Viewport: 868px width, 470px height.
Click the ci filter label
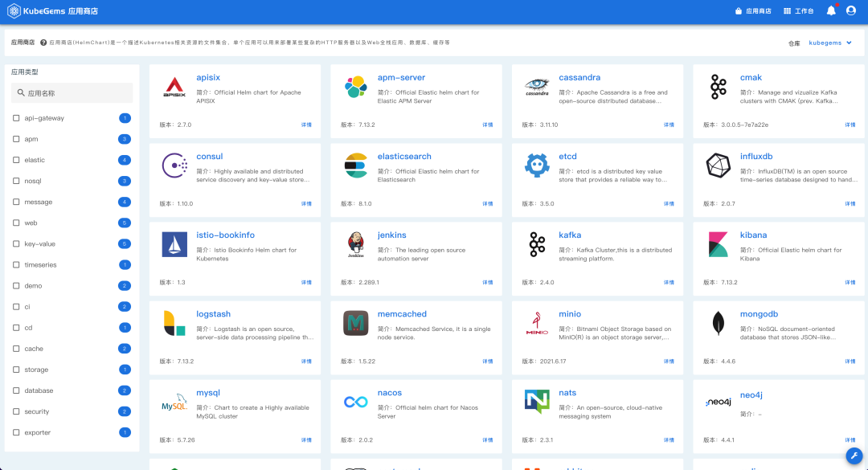(27, 307)
